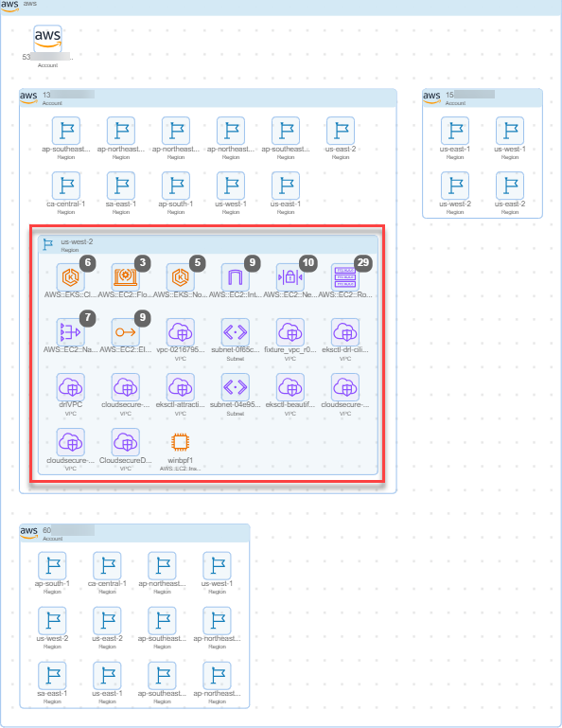Select us-east-2 region in account 13
562x728 pixels.
click(341, 131)
